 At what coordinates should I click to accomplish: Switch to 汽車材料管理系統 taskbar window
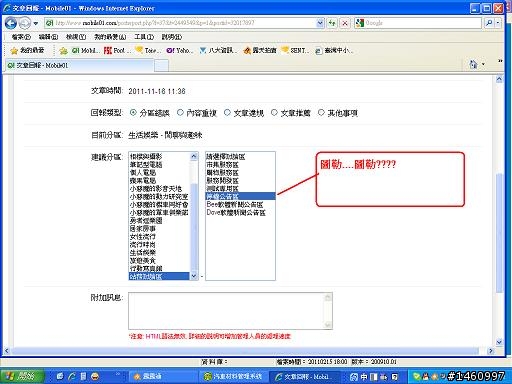[233, 377]
